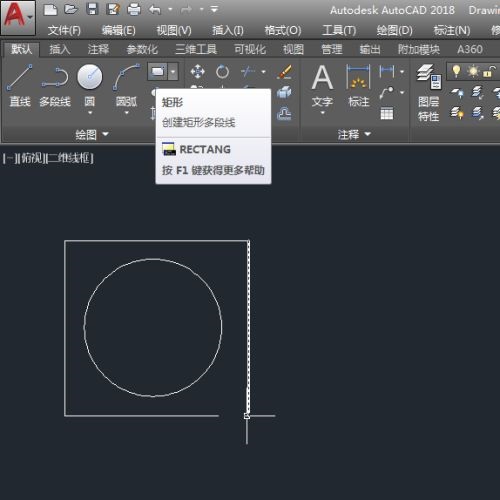Switch to the 三维工具 ribbon tab
This screenshot has height=500, width=500.
196,49
